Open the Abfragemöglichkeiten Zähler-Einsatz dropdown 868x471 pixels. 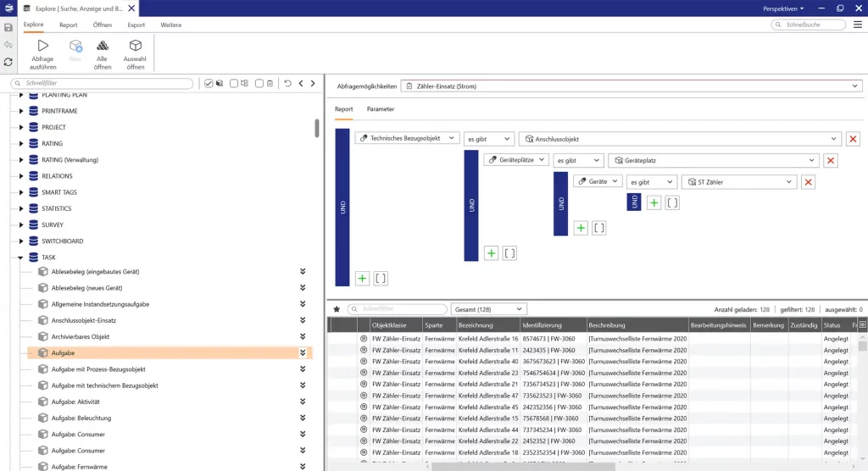pyautogui.click(x=631, y=86)
